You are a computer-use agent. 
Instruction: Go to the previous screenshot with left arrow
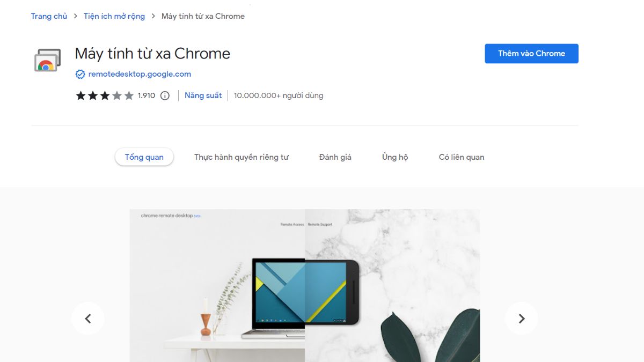[87, 319]
